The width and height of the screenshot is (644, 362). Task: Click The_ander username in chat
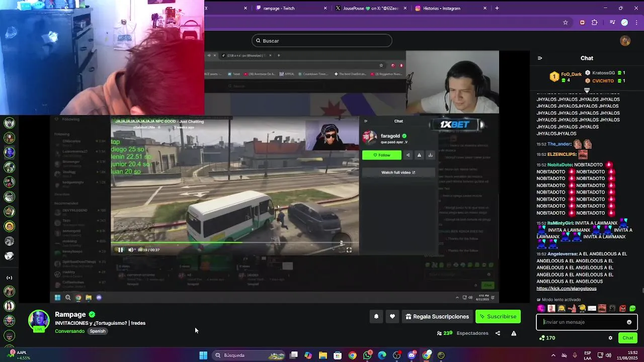pos(559,144)
